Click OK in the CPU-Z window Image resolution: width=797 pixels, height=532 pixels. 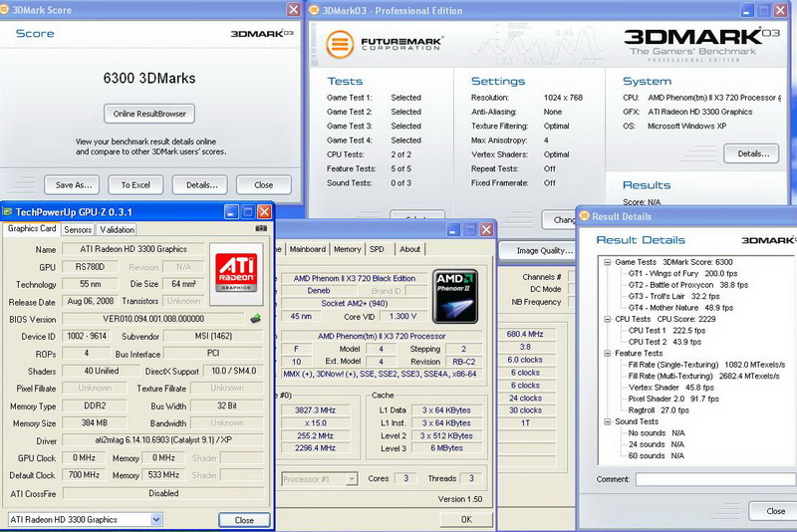[466, 519]
